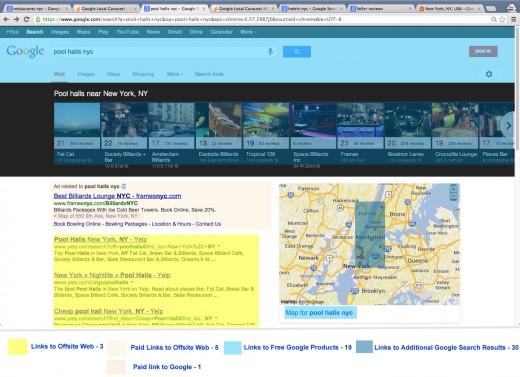Open the Chrome menu icon
The height and width of the screenshot is (377, 520).
pos(513,19)
